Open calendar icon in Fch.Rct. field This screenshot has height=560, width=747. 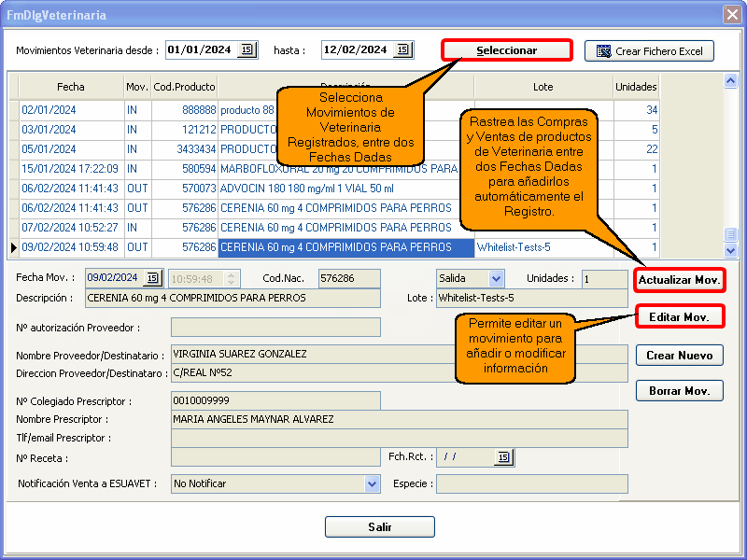[x=504, y=457]
